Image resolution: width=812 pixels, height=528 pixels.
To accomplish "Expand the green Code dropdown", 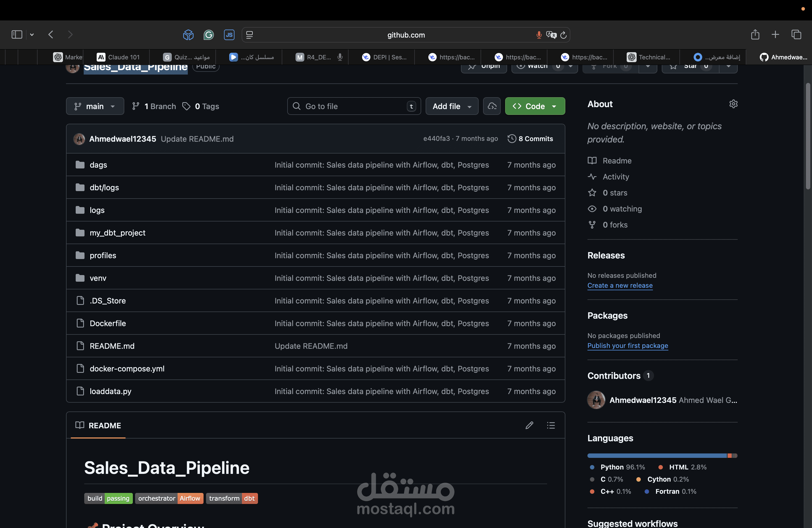I will (554, 106).
